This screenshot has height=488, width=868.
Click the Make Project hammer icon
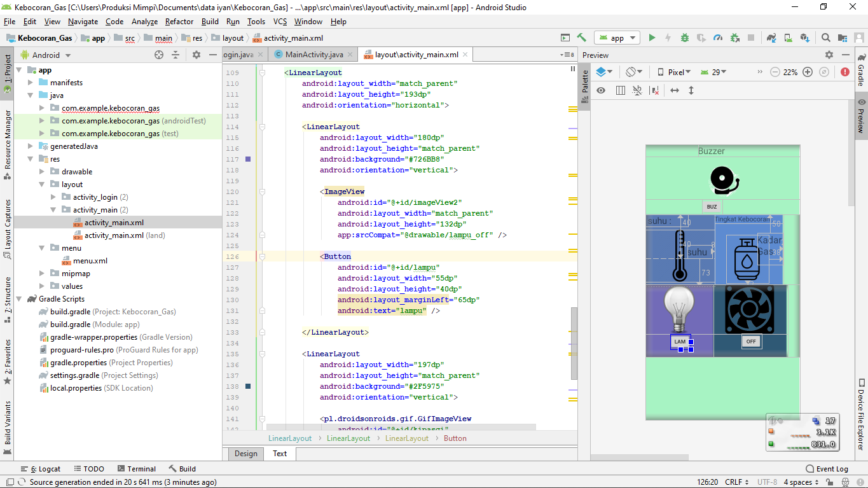[581, 38]
